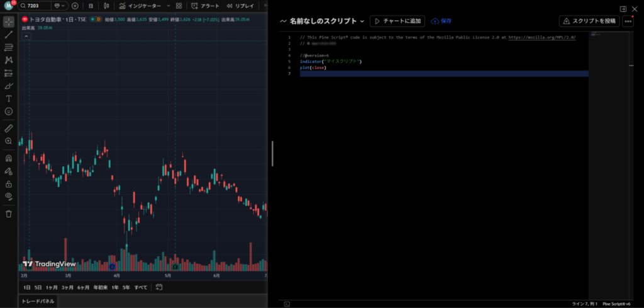This screenshot has width=644, height=308.
Task: Select the text annotation tool
Action: pyautogui.click(x=9, y=99)
